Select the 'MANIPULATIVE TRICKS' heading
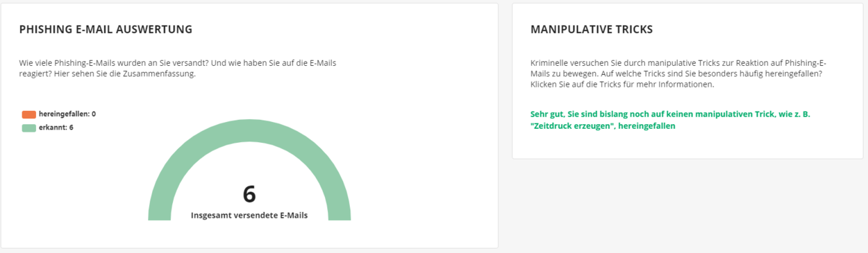 click(x=592, y=30)
